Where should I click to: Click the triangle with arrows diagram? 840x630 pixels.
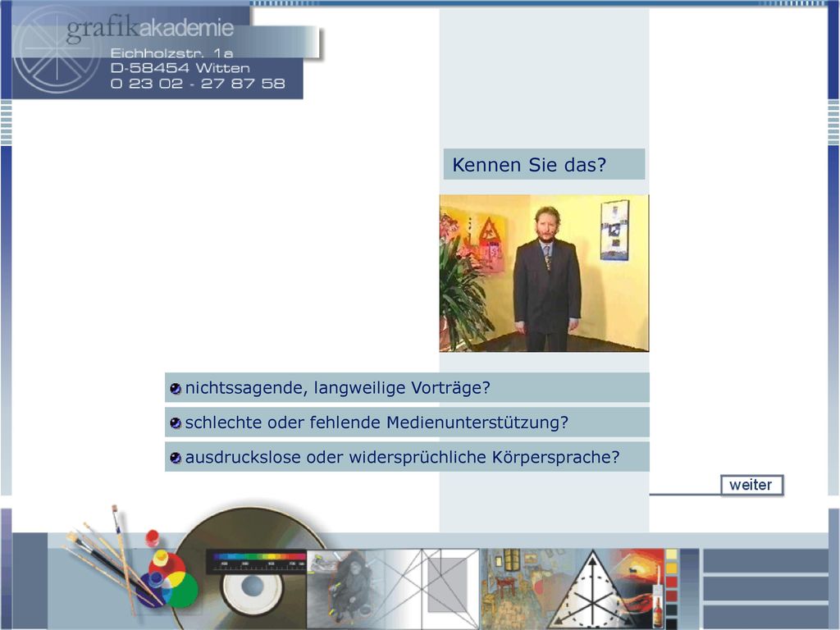pos(592,589)
